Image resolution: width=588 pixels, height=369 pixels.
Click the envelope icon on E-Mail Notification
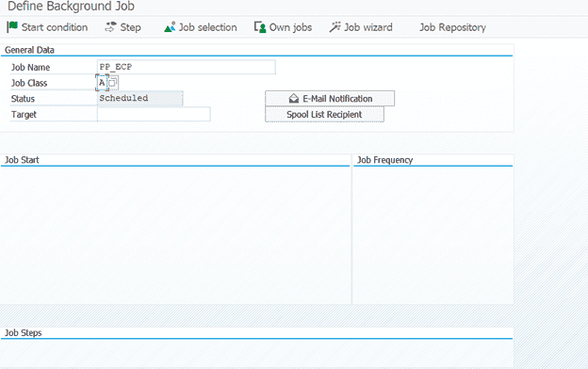[294, 99]
